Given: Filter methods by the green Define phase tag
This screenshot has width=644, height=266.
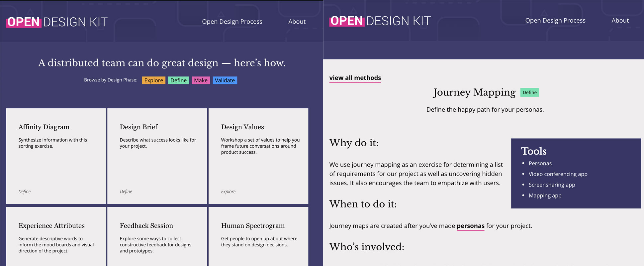Looking at the screenshot, I should pos(178,80).
